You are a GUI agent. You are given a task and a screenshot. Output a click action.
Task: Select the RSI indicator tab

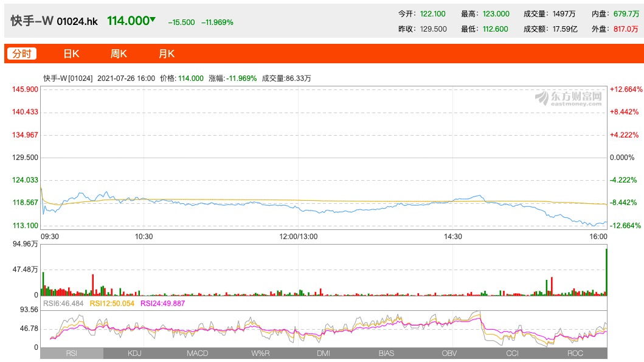tap(72, 353)
